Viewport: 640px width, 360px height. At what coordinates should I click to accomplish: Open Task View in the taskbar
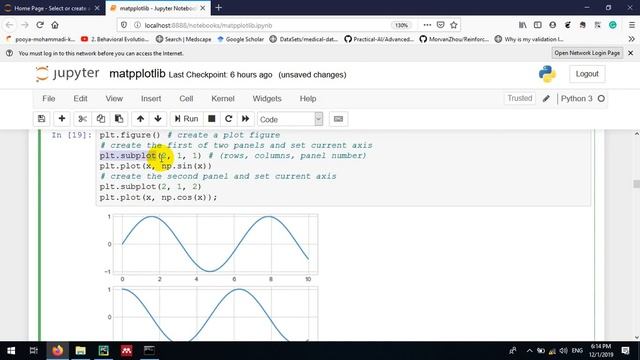click(34, 351)
